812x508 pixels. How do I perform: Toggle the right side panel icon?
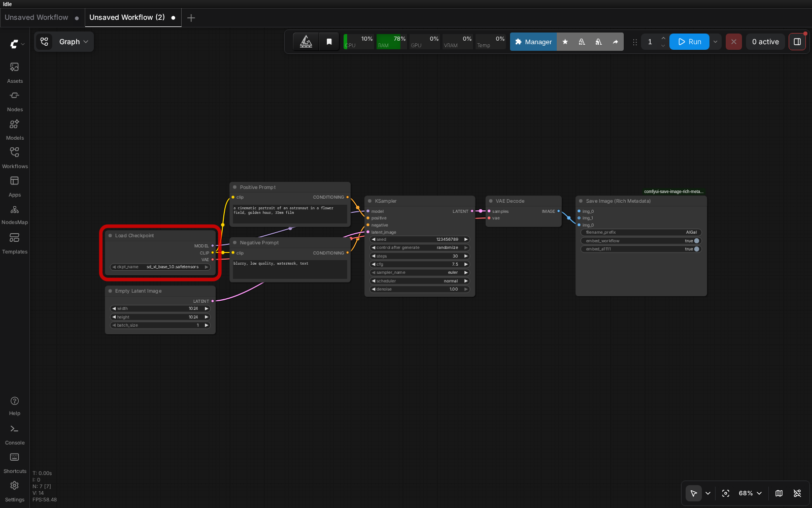coord(797,42)
